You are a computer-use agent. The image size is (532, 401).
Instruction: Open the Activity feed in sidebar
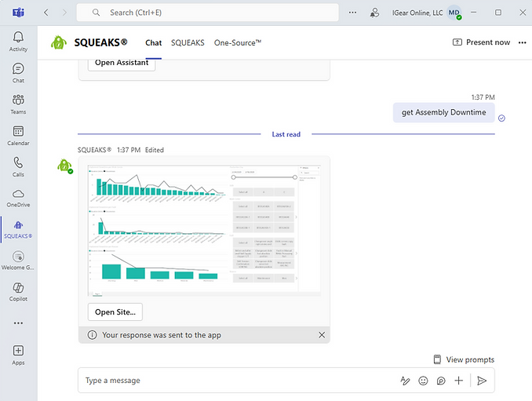pyautogui.click(x=18, y=41)
